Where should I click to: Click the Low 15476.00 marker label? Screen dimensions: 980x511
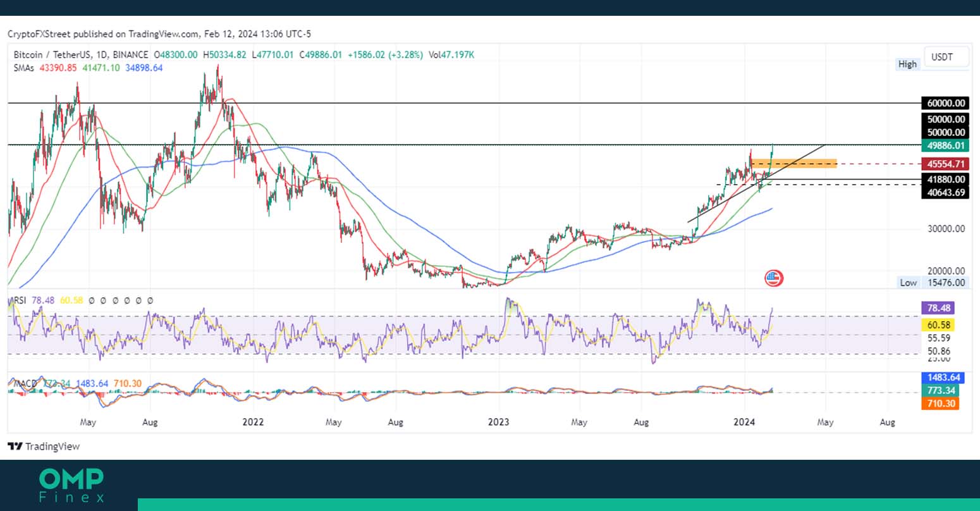pyautogui.click(x=933, y=283)
